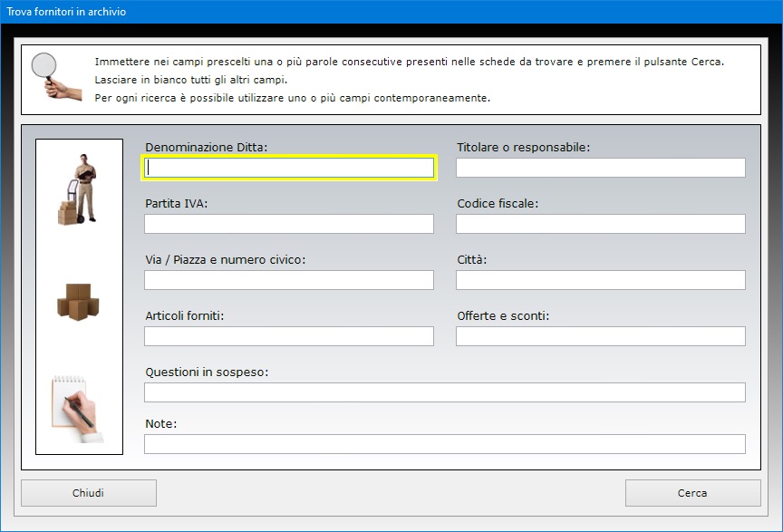The image size is (783, 532).
Task: Click the magnifying glass in hand icon
Action: pyautogui.click(x=56, y=76)
